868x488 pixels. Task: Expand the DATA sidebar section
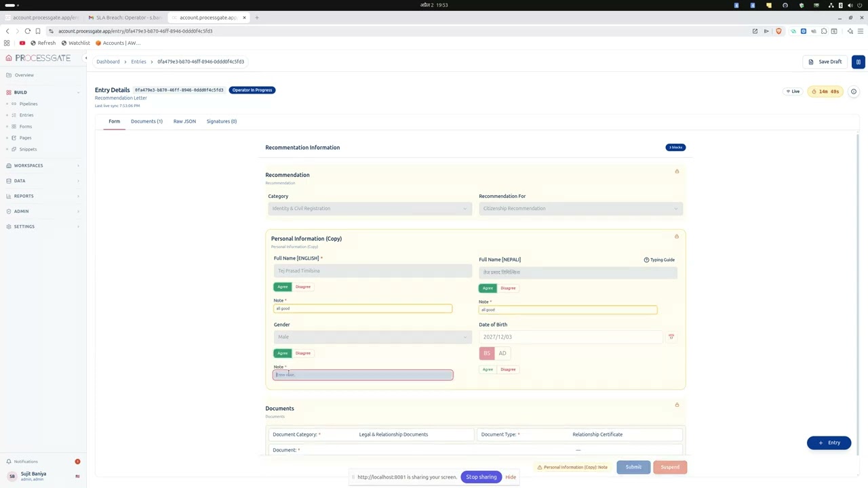click(x=42, y=181)
